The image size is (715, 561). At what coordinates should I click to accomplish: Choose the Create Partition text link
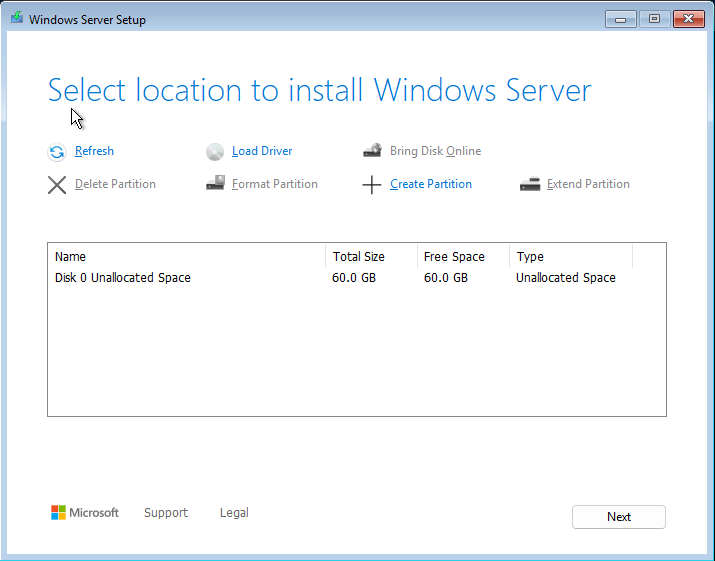pos(431,184)
